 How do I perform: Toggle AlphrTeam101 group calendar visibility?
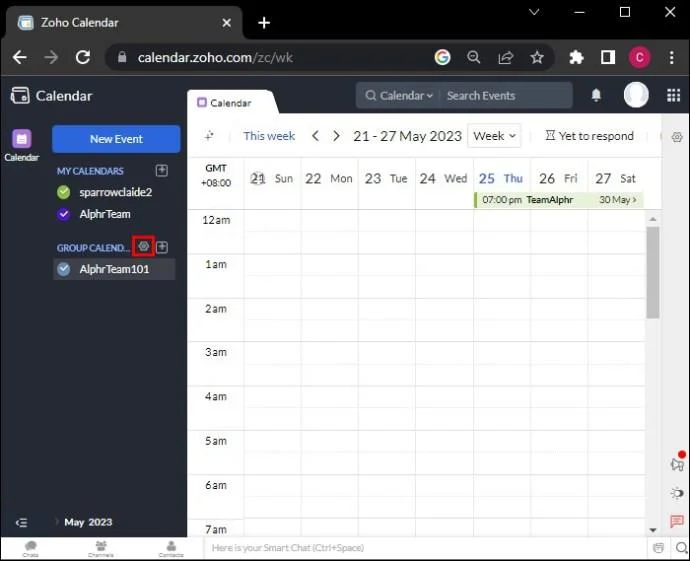point(64,269)
